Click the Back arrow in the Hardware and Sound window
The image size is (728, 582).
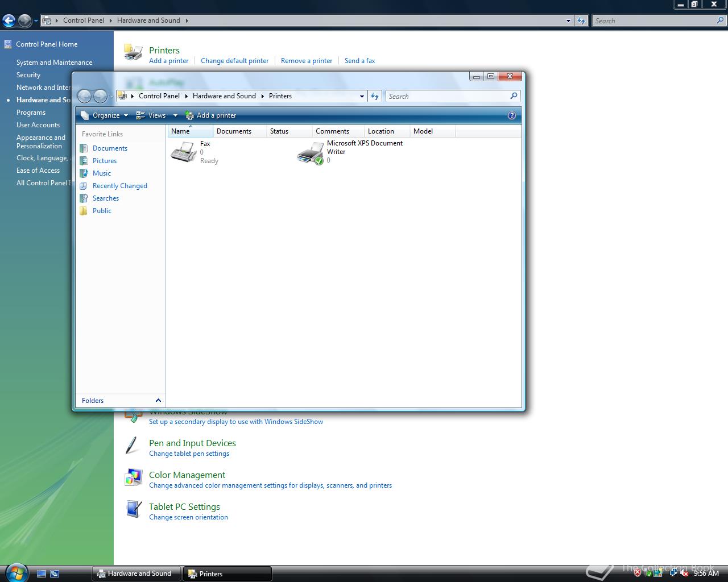pyautogui.click(x=9, y=21)
